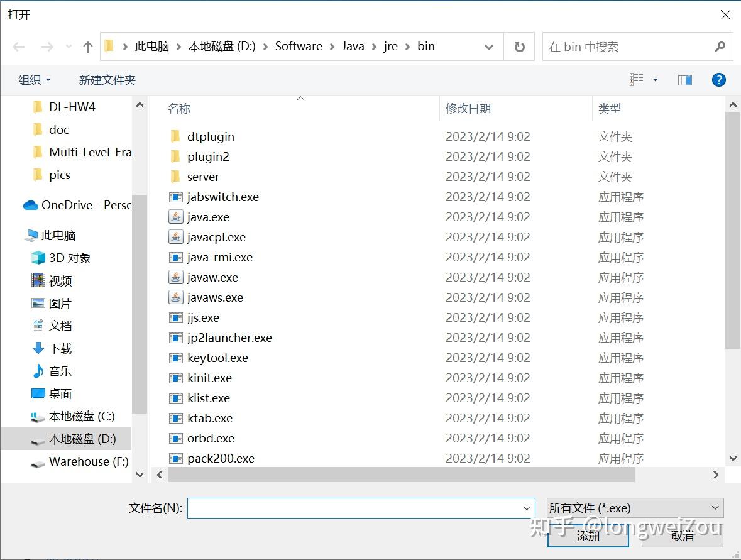
Task: Select the java.exe coffee cup icon
Action: click(176, 217)
